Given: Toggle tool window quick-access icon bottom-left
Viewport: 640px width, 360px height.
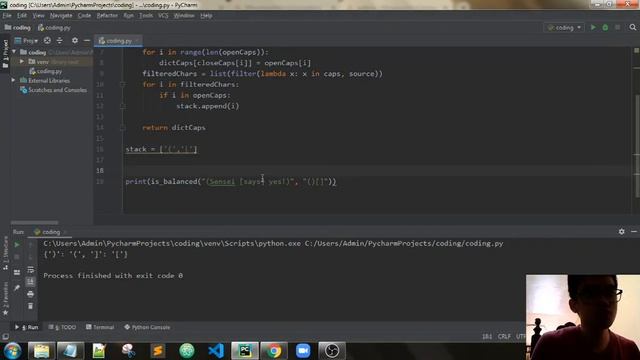Looking at the screenshot, I should pyautogui.click(x=5, y=337).
